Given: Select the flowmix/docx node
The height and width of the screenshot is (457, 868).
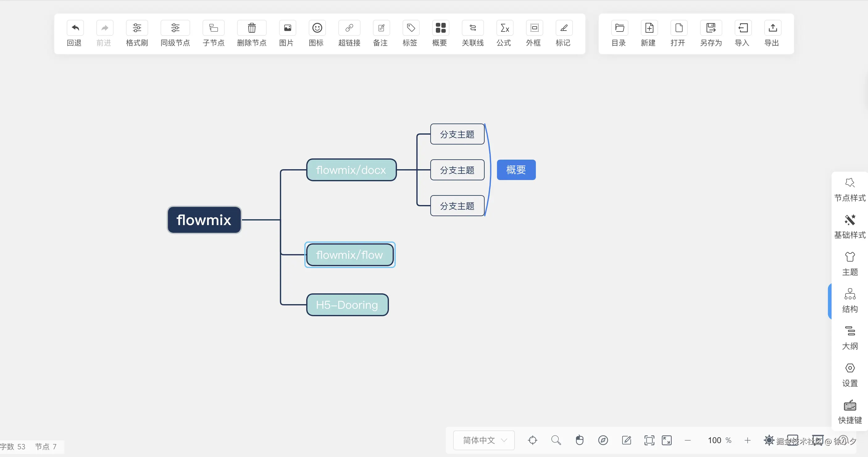Looking at the screenshot, I should coord(351,170).
